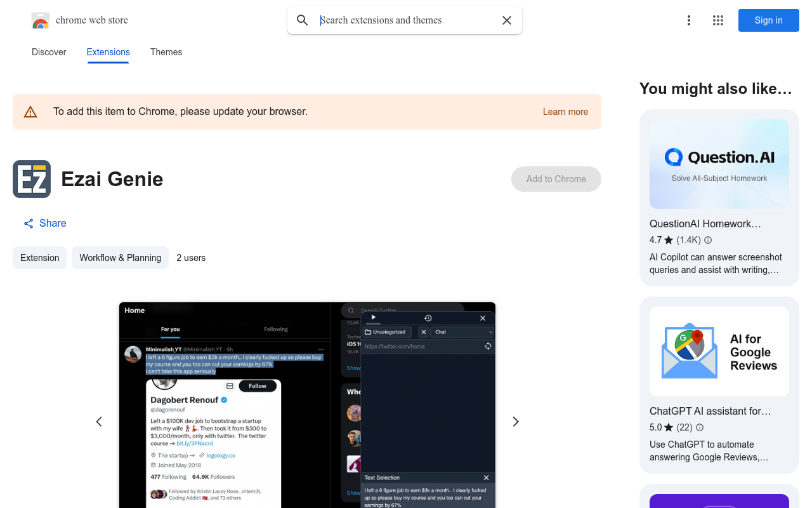Click the Sign in button
Image resolution: width=812 pixels, height=508 pixels.
coord(769,20)
